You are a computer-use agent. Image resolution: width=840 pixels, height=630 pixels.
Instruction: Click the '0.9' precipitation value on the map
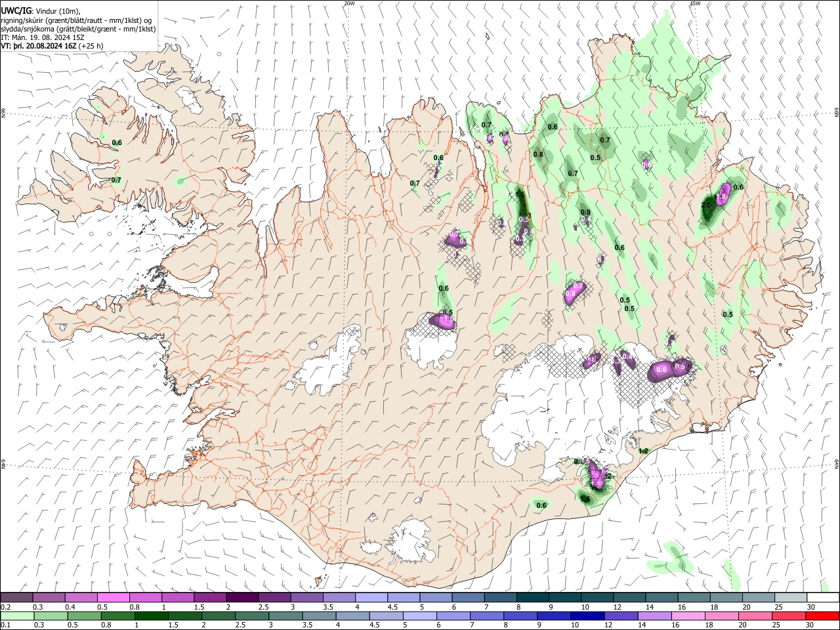pyautogui.click(x=585, y=212)
